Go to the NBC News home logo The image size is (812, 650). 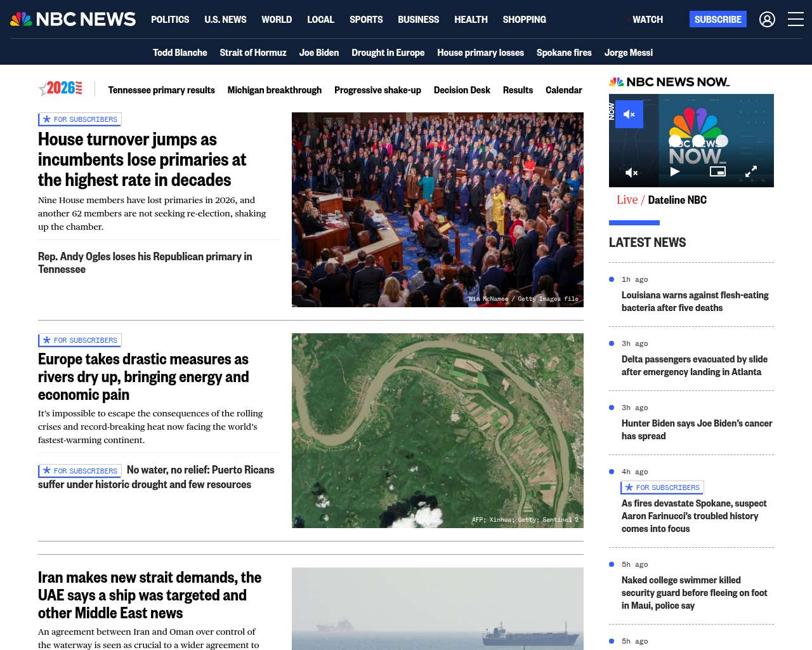tap(73, 19)
